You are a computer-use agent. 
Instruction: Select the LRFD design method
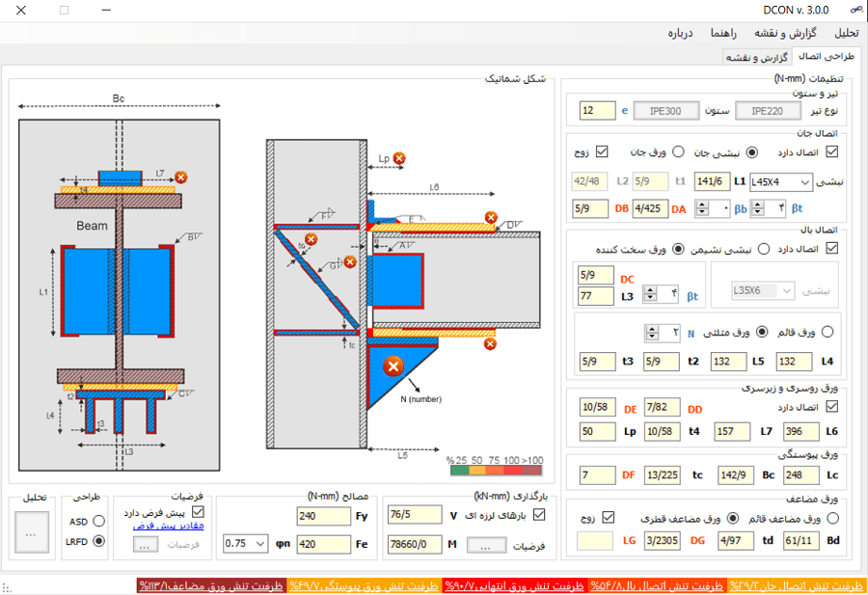(97, 542)
